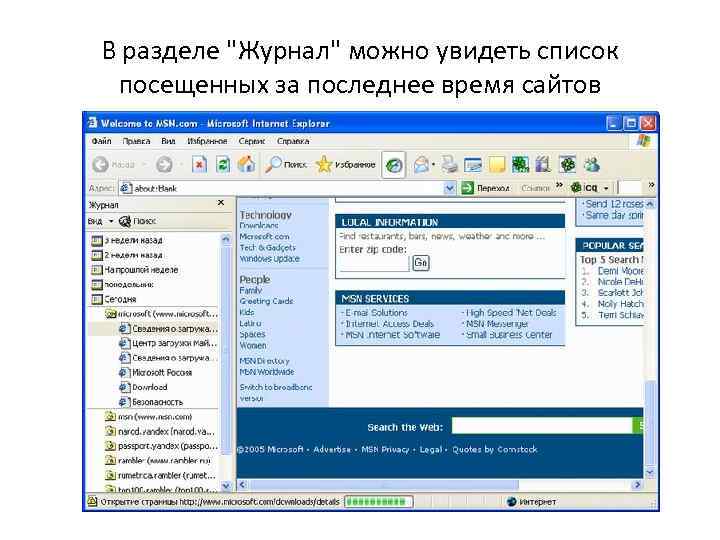Open Search (Поиск) magnifier in toolbar
Image resolution: width=720 pixels, height=540 pixels.
286,164
